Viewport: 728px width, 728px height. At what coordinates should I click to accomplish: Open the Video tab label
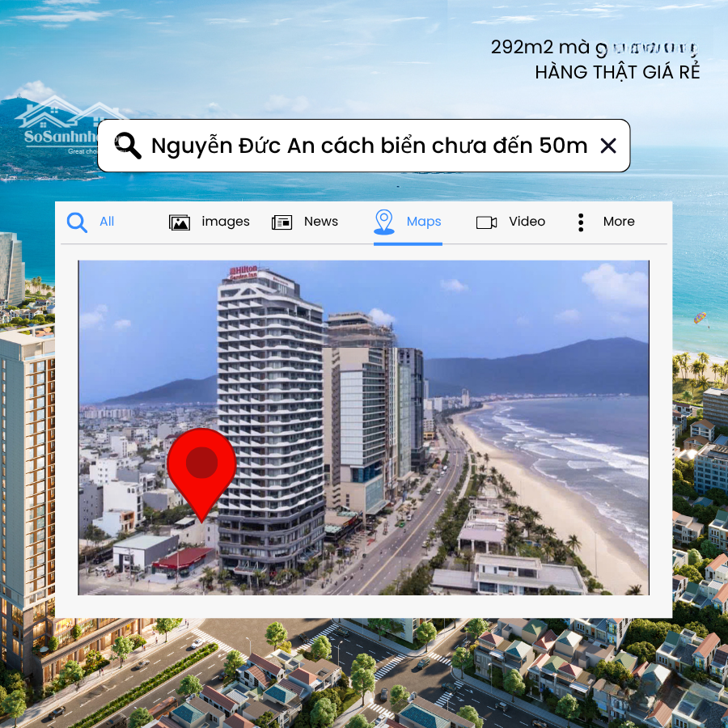(x=527, y=222)
